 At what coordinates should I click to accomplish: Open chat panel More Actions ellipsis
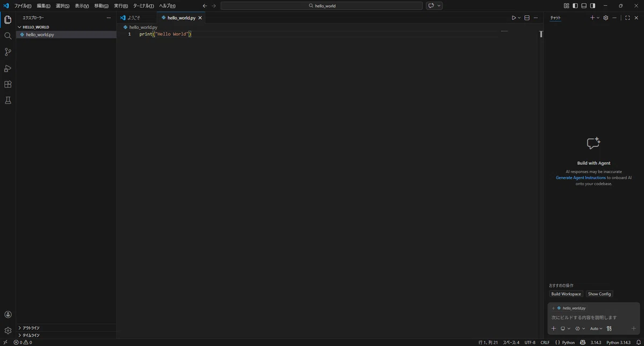pos(614,18)
